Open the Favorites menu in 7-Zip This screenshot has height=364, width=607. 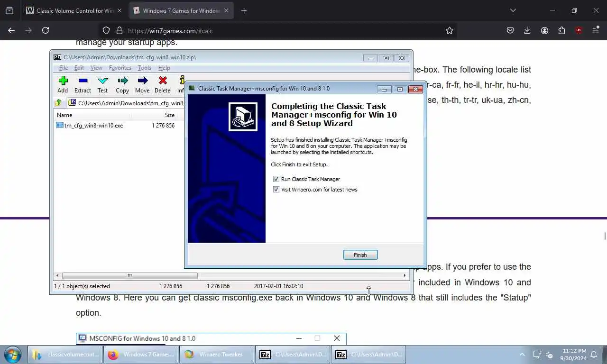pos(120,68)
